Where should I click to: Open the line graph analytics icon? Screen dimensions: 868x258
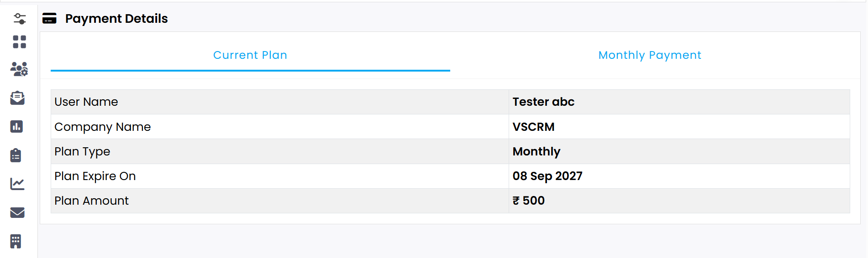point(17,184)
